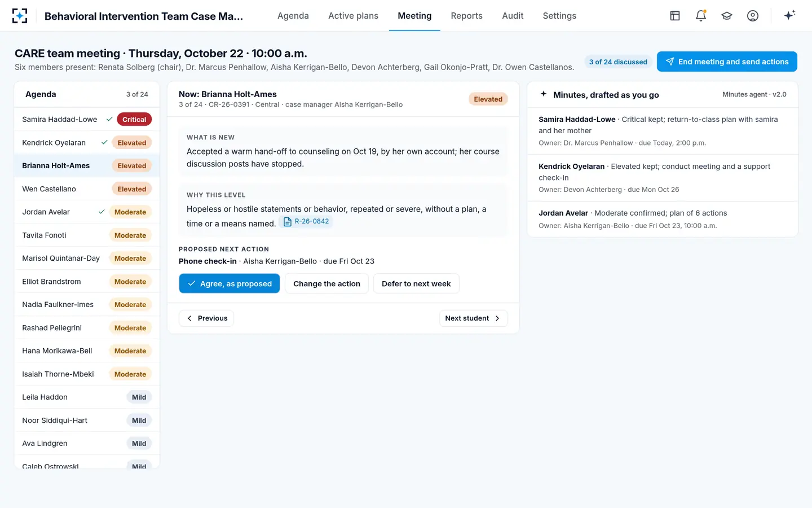This screenshot has height=508, width=812.
Task: Defer Brianna's case to next week
Action: tap(416, 283)
